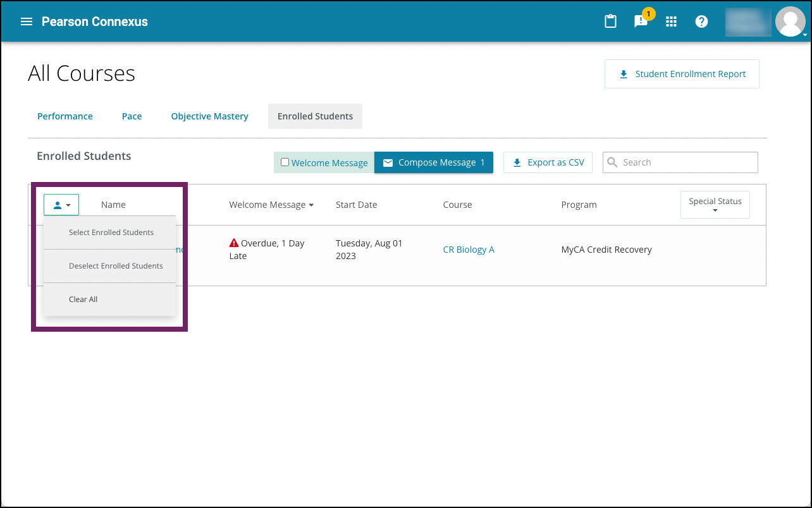The image size is (812, 508).
Task: Select the Enrolled Students tab
Action: [x=315, y=116]
